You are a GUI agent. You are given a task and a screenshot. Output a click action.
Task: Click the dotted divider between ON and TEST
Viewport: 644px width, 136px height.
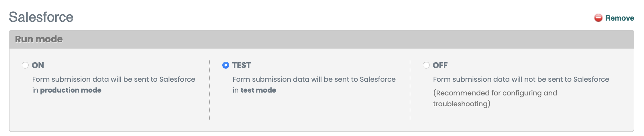point(209,90)
